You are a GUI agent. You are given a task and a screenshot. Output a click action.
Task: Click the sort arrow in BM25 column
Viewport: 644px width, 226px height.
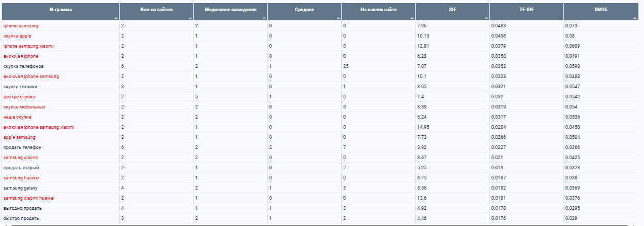tap(634, 18)
